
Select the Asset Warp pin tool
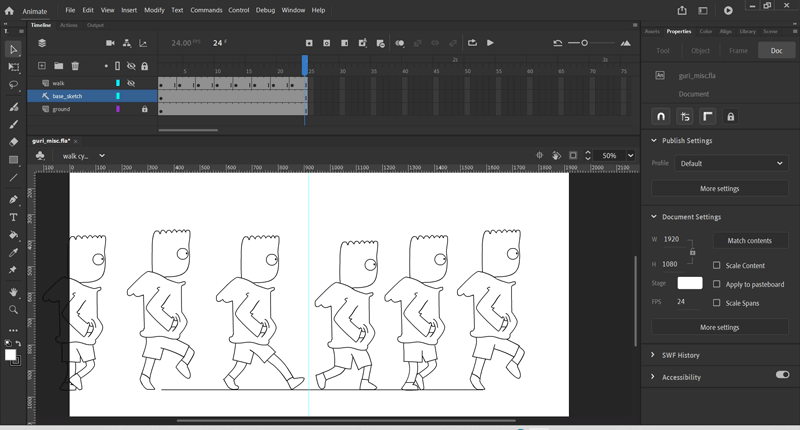pyautogui.click(x=13, y=270)
